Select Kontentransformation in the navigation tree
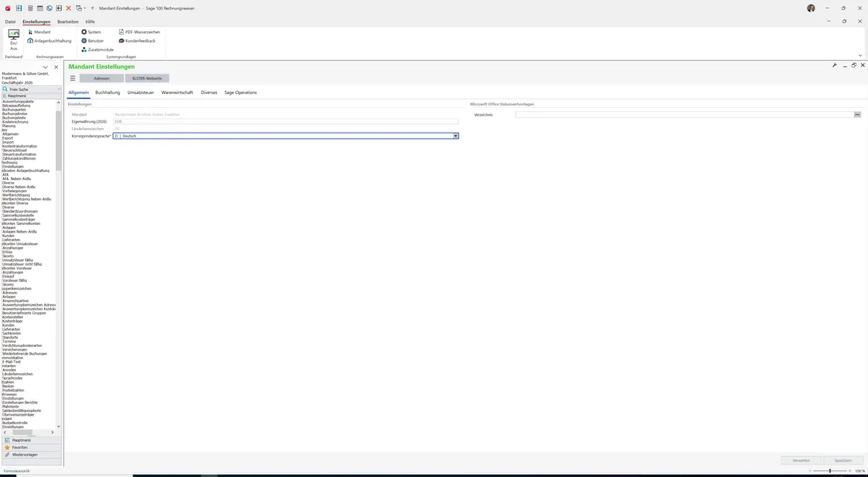868x477 pixels. tap(20, 146)
